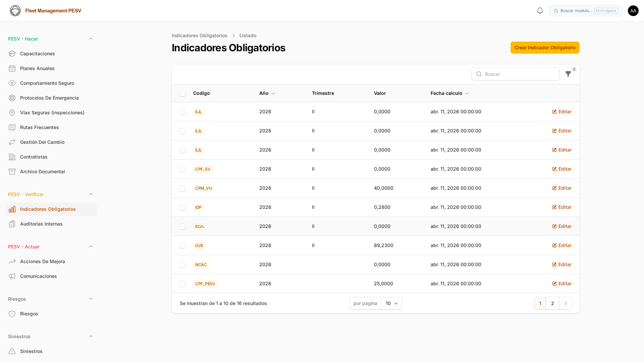Screen dimensions: 644x362
Task: Click the Archivo Documental archive box icon
Action: click(x=12, y=172)
